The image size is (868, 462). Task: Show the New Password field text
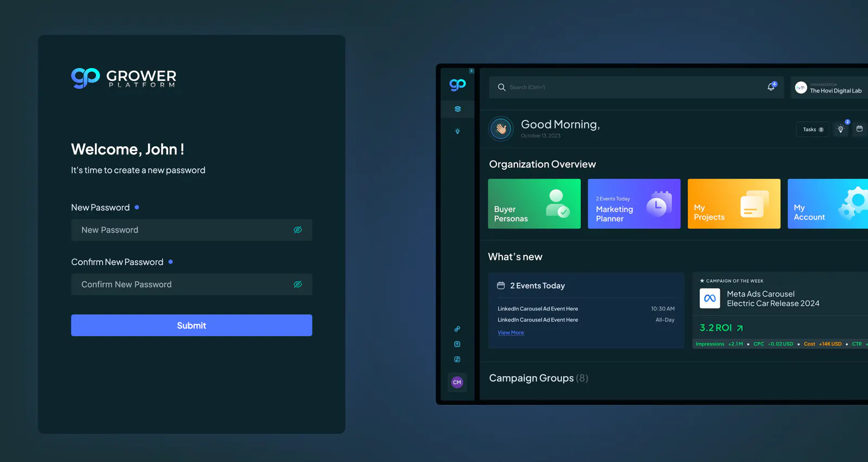[x=298, y=230]
